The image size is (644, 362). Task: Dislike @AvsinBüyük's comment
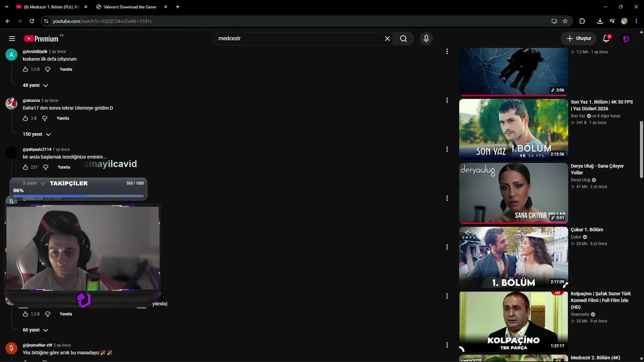(48, 69)
